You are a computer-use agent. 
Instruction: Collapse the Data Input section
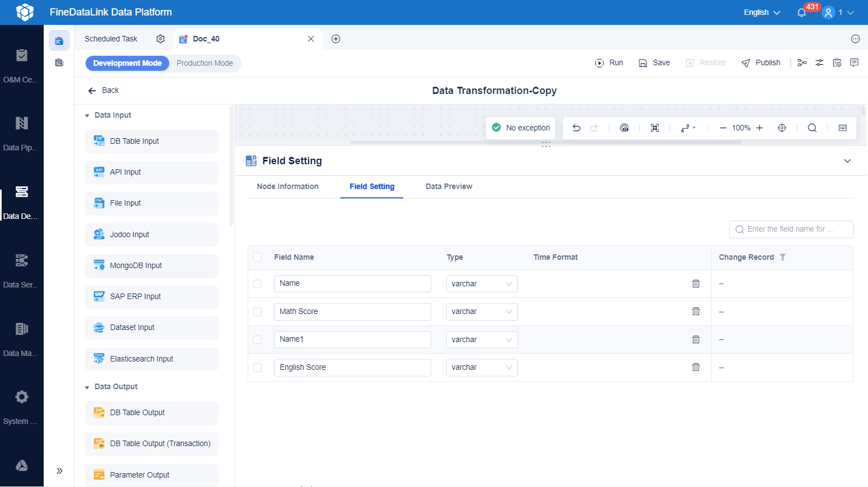pos(87,116)
